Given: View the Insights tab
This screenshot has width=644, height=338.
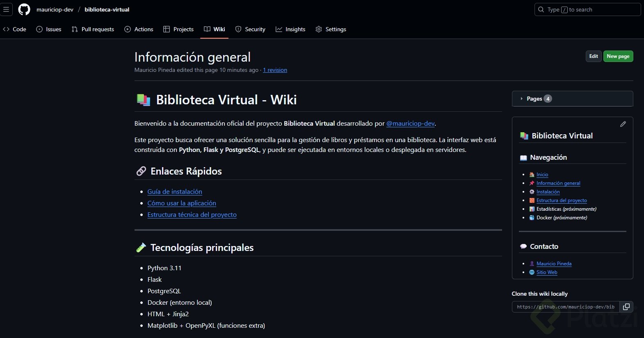Looking at the screenshot, I should [x=290, y=29].
